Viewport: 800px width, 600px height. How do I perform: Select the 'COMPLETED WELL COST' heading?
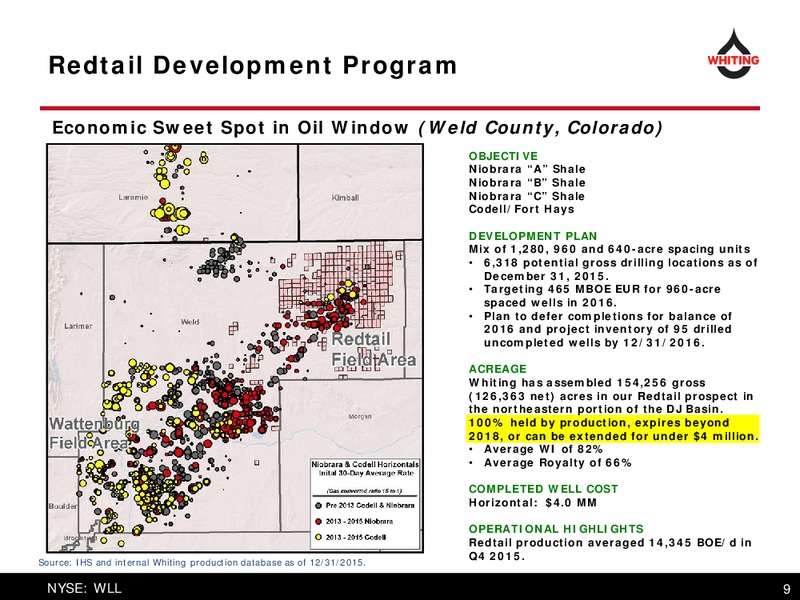coord(543,489)
